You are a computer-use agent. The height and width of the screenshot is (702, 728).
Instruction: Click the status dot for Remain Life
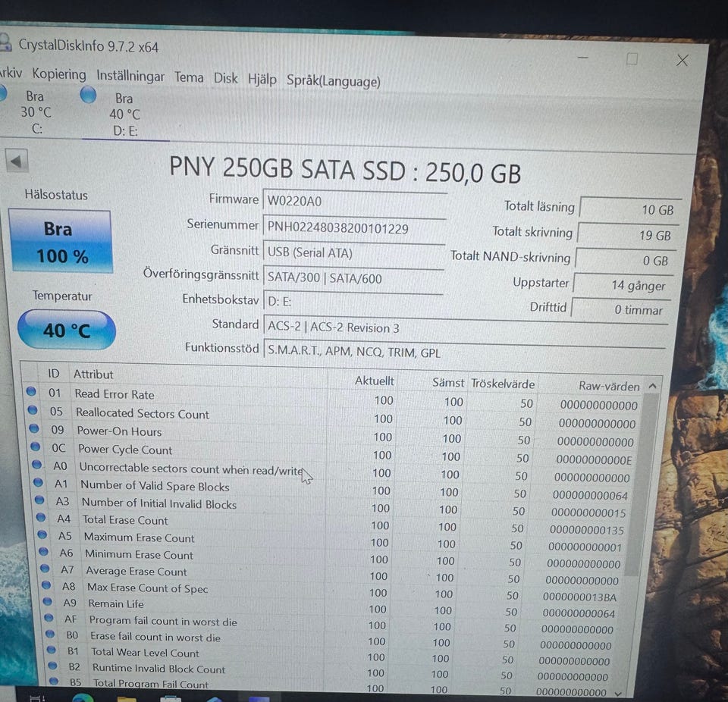[47, 600]
